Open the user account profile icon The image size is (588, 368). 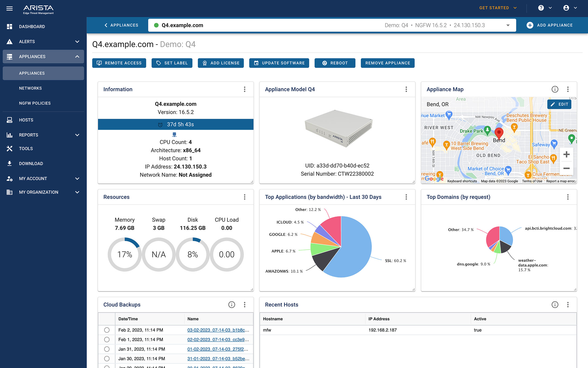(566, 8)
